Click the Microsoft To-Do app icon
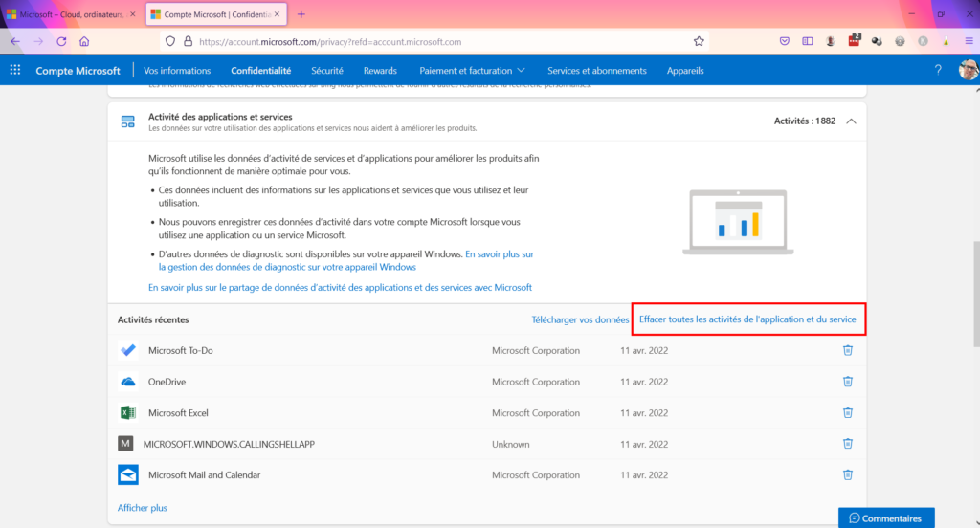 [128, 350]
